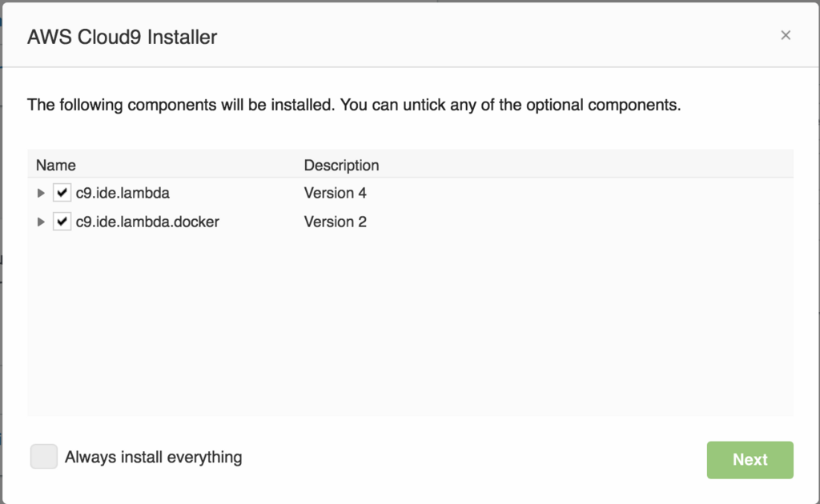
Task: Expand the c9.ide.lambda.docker tree row
Action: point(41,222)
